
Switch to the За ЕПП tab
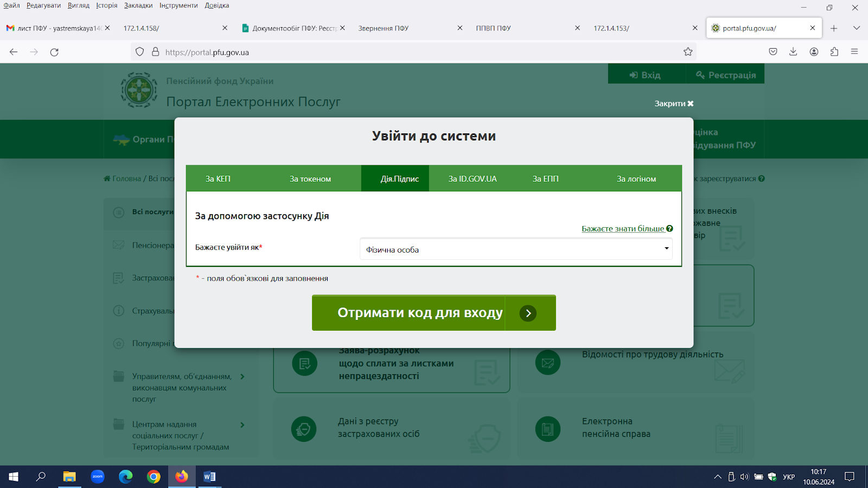click(545, 178)
